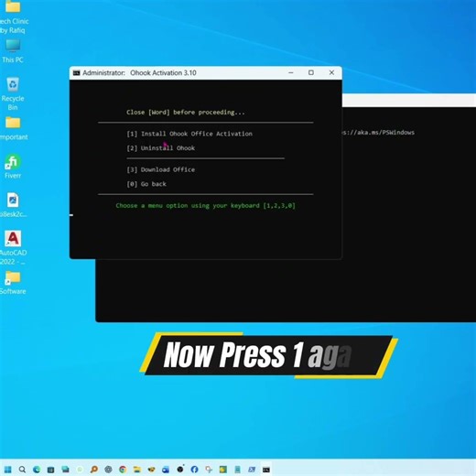
Task: Select the Recycle Bin desktop icon
Action: click(13, 93)
